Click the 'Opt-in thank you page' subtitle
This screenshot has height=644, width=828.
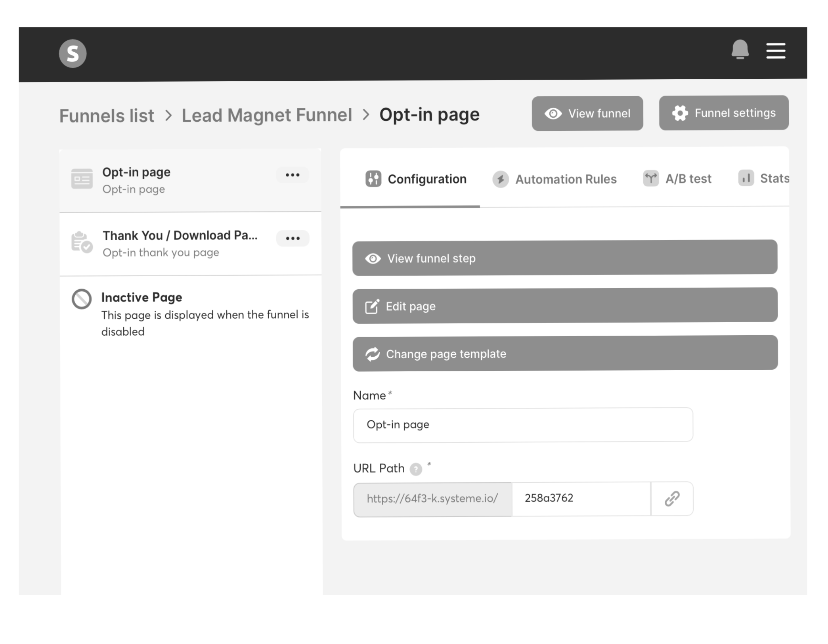click(161, 252)
